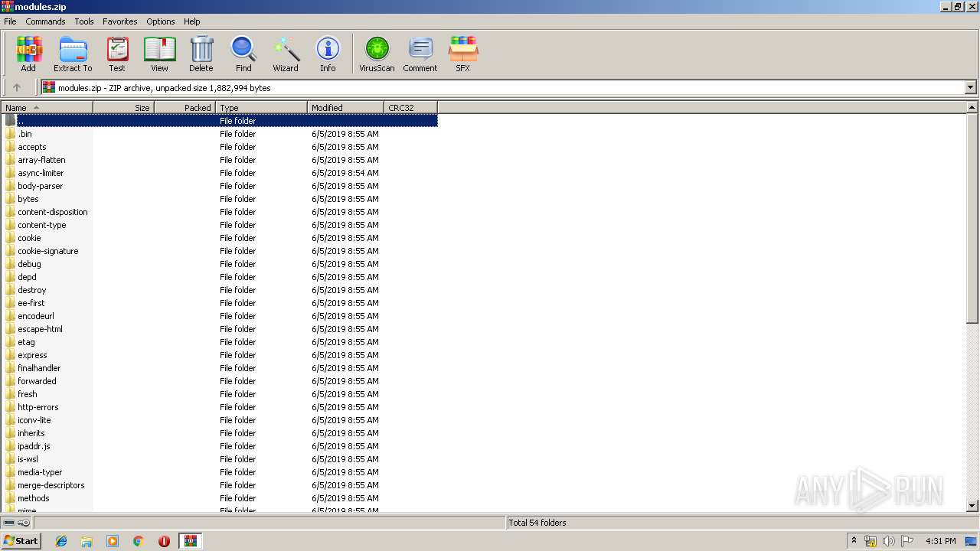Open the Options menu
The height and width of the screenshot is (551, 980).
pyautogui.click(x=161, y=21)
